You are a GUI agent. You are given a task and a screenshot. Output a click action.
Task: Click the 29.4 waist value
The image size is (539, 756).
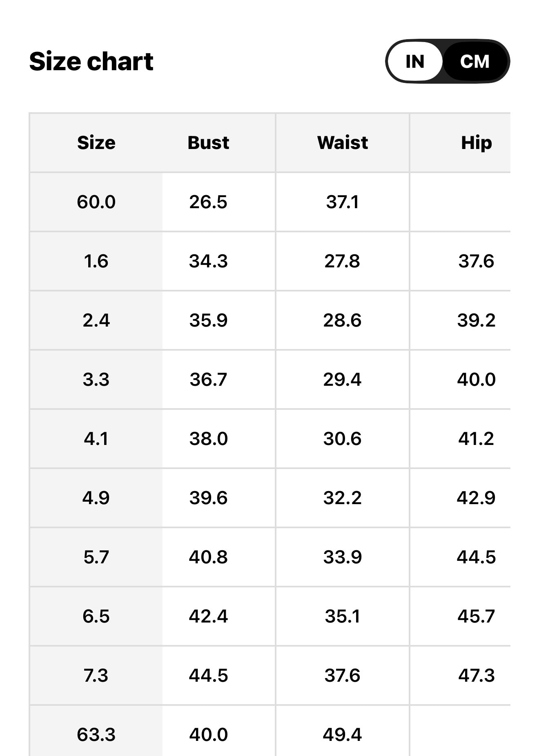click(342, 380)
